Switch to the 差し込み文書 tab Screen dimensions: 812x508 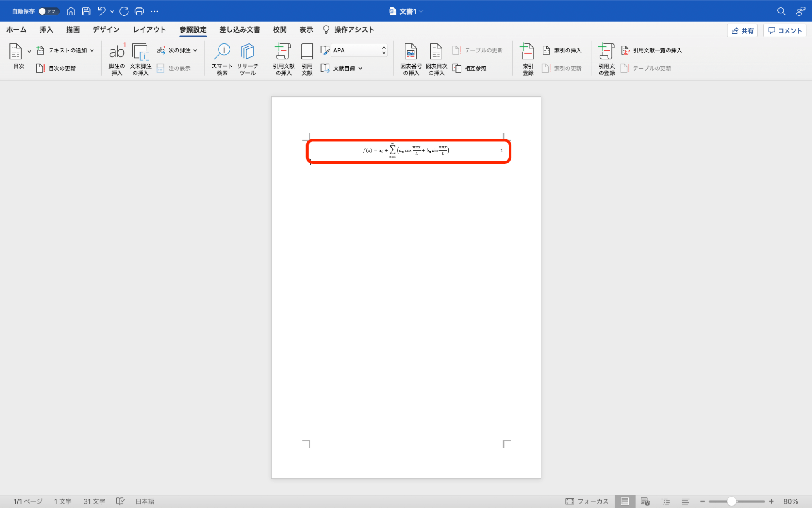click(240, 30)
